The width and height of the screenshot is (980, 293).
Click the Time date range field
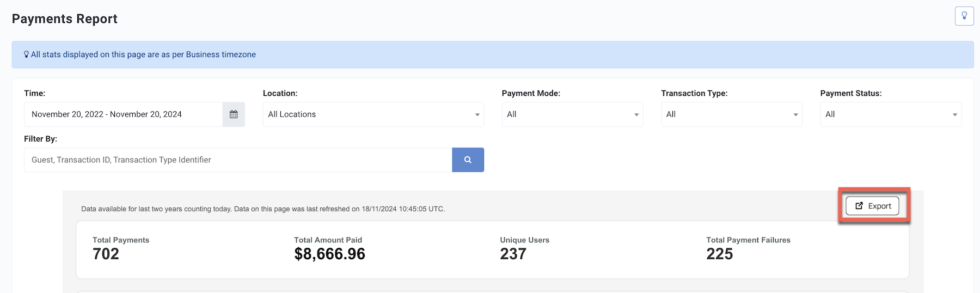coord(123,114)
